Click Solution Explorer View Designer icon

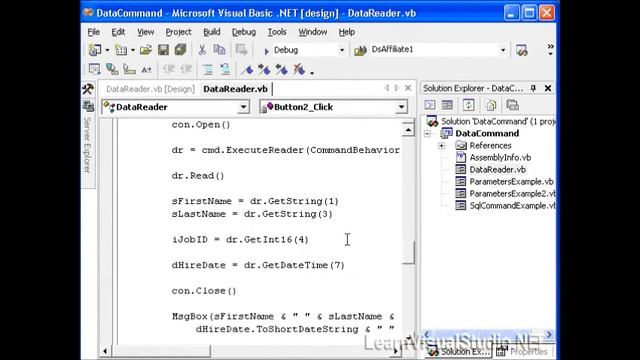point(447,105)
